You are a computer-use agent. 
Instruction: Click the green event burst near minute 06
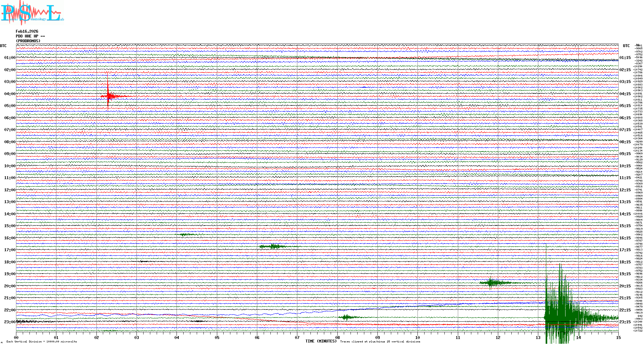pyautogui.click(x=273, y=246)
